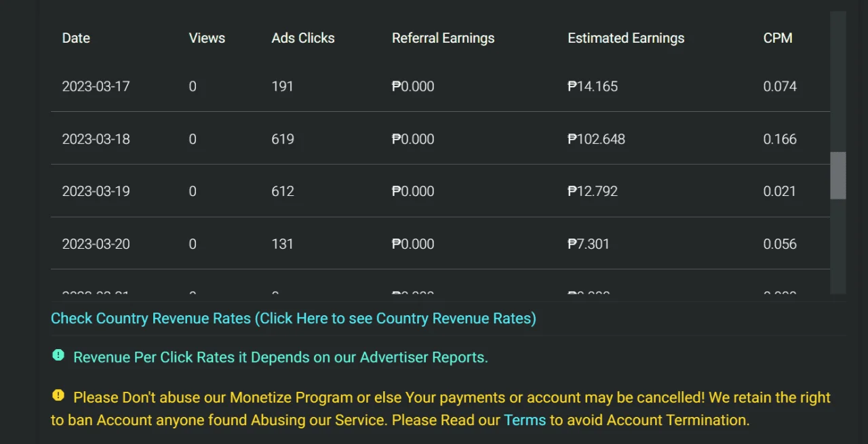This screenshot has width=868, height=444.
Task: Click the Referral Earnings column header
Action: coord(443,38)
